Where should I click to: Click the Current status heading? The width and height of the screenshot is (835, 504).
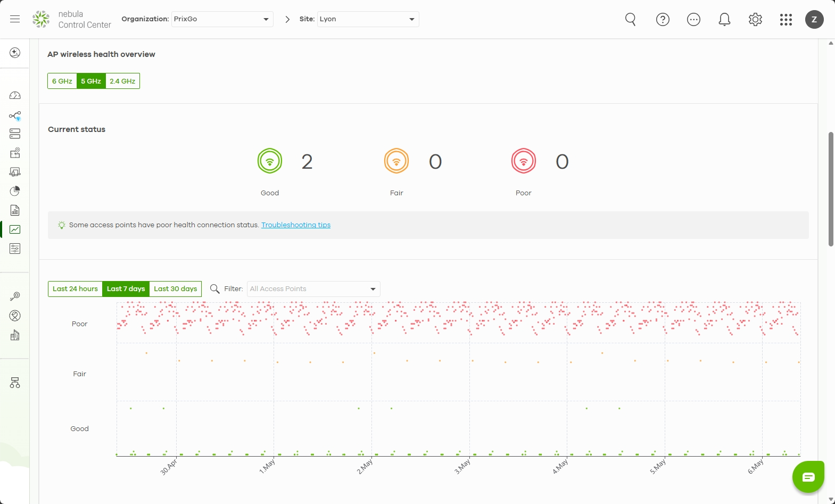click(x=77, y=129)
